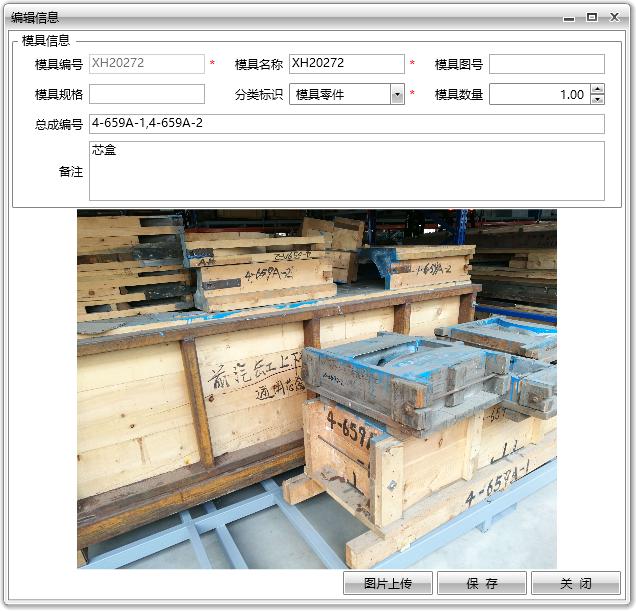Click the 图片上传 button
636x611 pixels.
(x=388, y=583)
